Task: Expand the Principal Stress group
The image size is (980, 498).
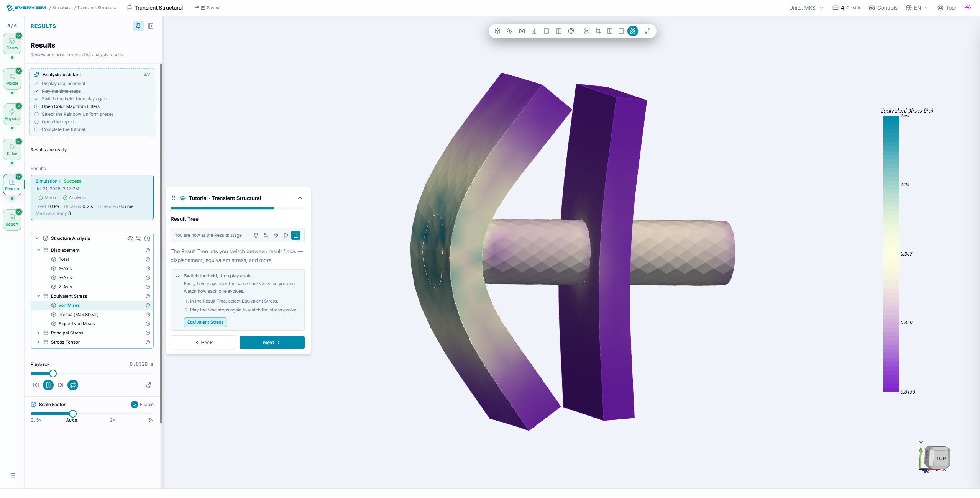Action: [38, 333]
